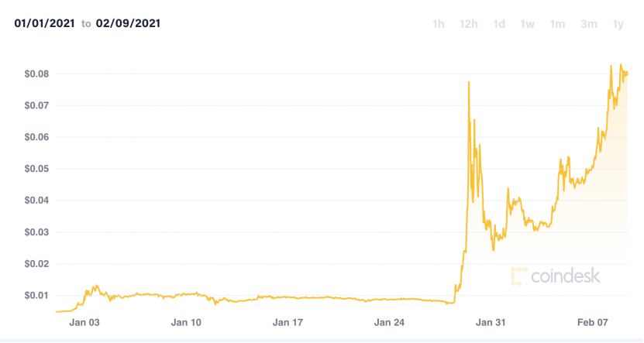Switch chart to 1d range
The width and height of the screenshot is (644, 343).
[x=499, y=24]
